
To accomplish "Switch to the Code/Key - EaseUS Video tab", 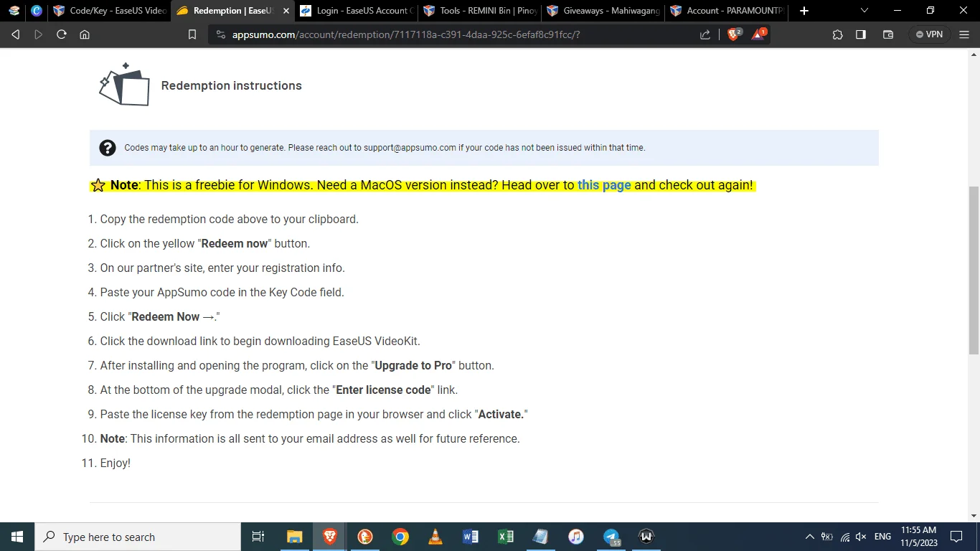I will pyautogui.click(x=110, y=11).
